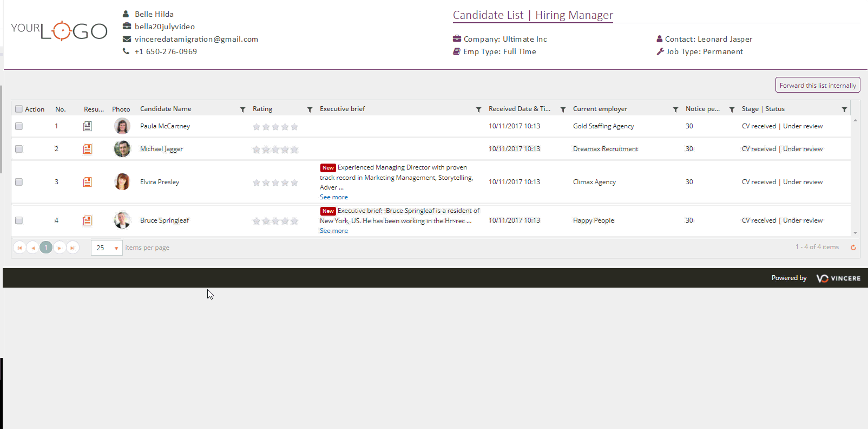Click the Vincere logo in footer

(838, 278)
